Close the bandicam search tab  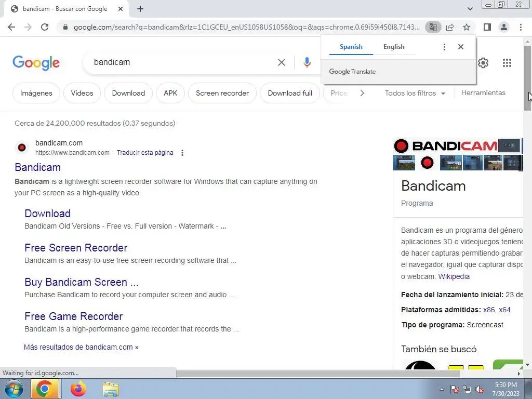coord(121,9)
